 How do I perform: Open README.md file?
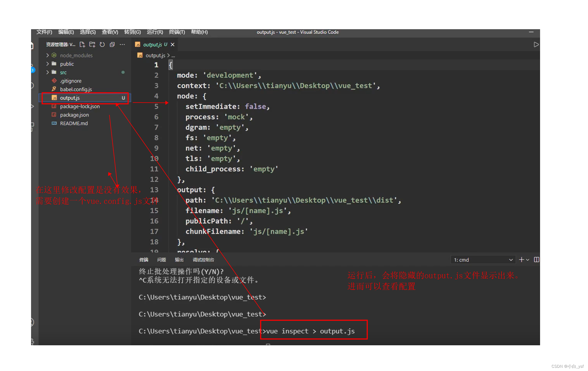click(x=74, y=123)
